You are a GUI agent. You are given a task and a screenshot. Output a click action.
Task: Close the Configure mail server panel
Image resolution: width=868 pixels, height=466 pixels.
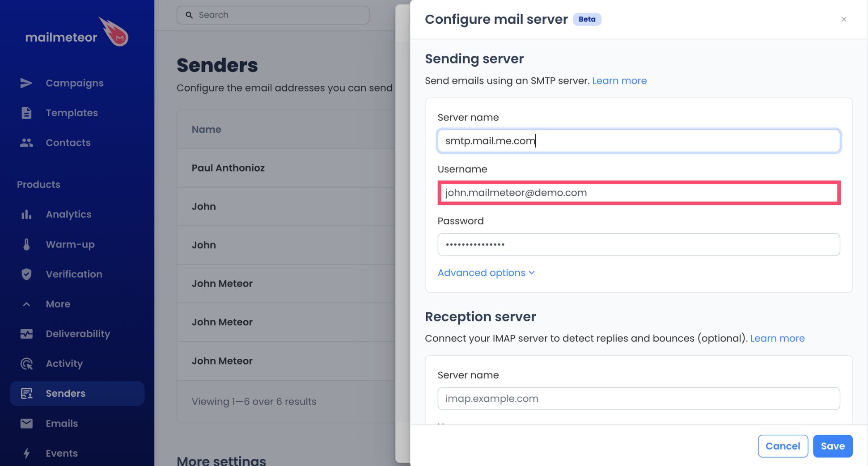(x=843, y=19)
